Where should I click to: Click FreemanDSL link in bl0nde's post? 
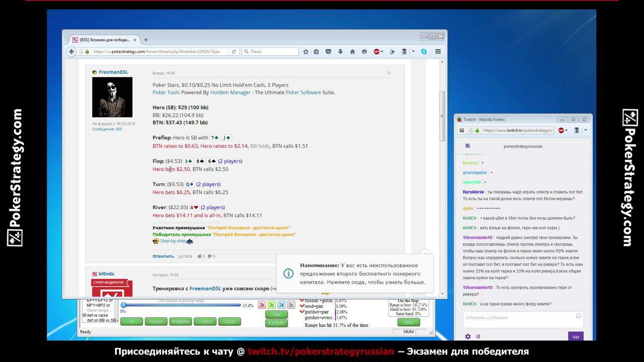tap(205, 289)
